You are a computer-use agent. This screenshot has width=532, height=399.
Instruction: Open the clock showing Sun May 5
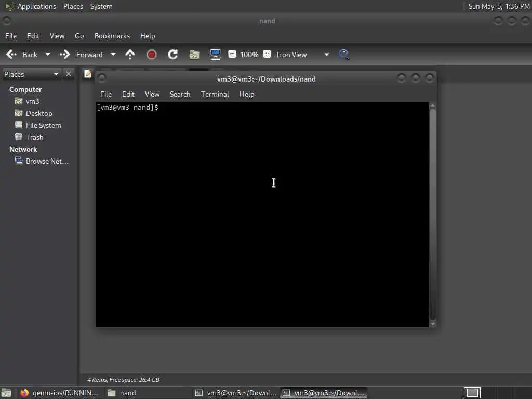499,6
